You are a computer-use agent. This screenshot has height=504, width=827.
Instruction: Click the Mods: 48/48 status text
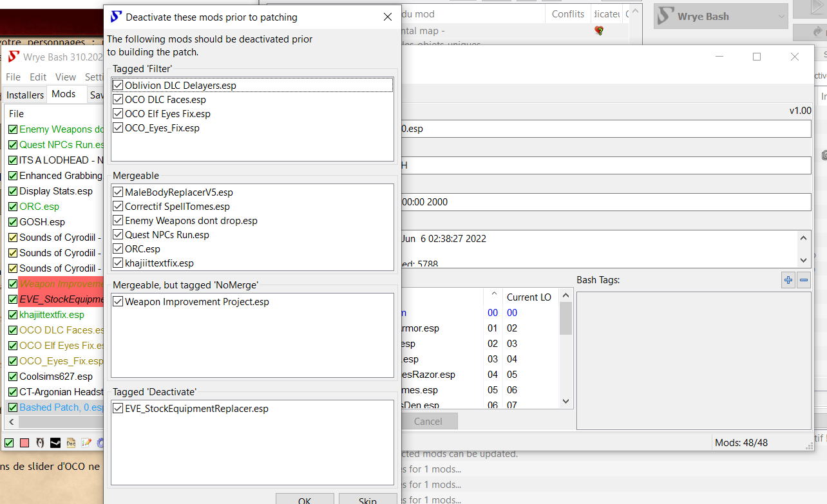coord(741,443)
